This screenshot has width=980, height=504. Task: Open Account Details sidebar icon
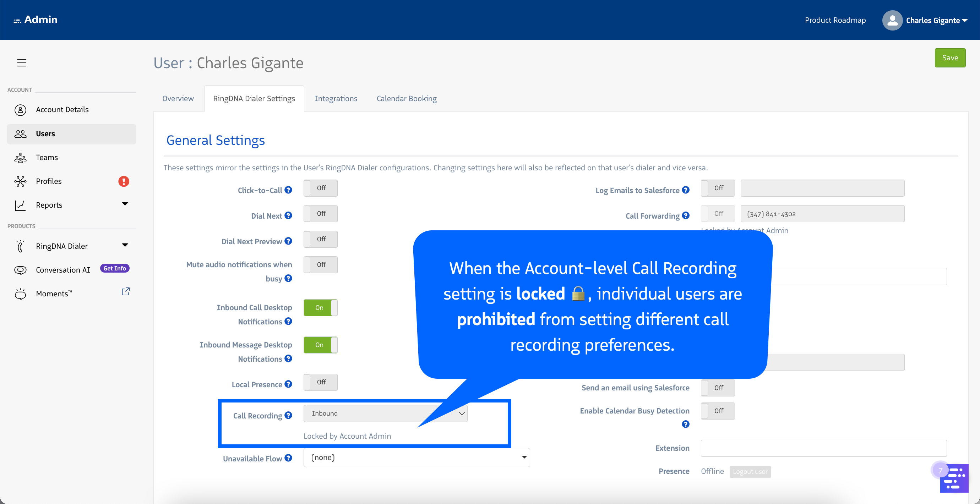[20, 110]
